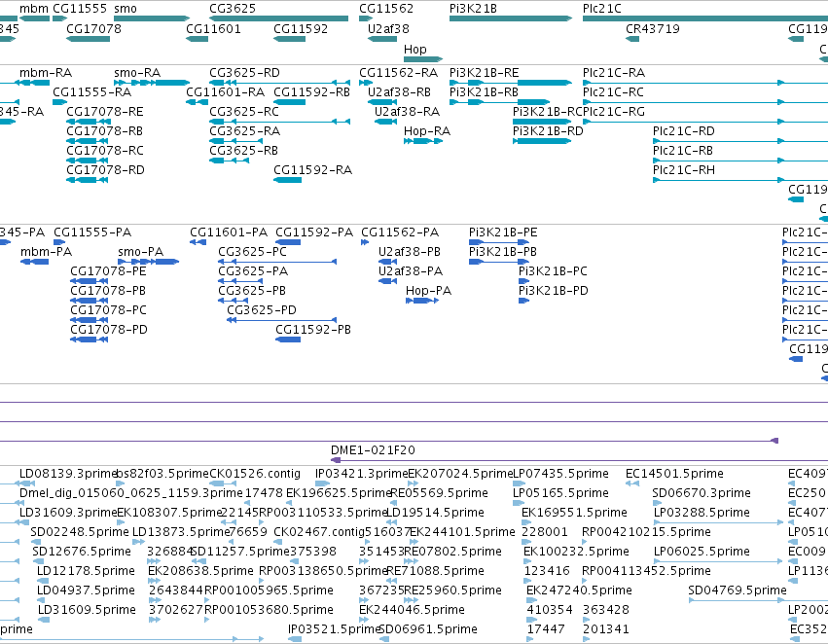This screenshot has width=828, height=644.
Task: Select EST LP07435.5prime
Action: 560,474
